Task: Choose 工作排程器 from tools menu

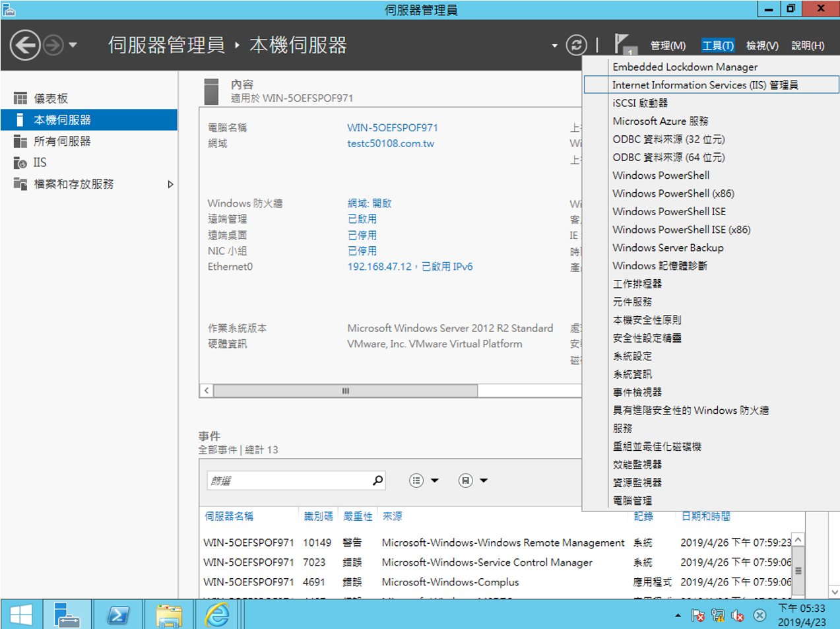Action: (x=711, y=284)
